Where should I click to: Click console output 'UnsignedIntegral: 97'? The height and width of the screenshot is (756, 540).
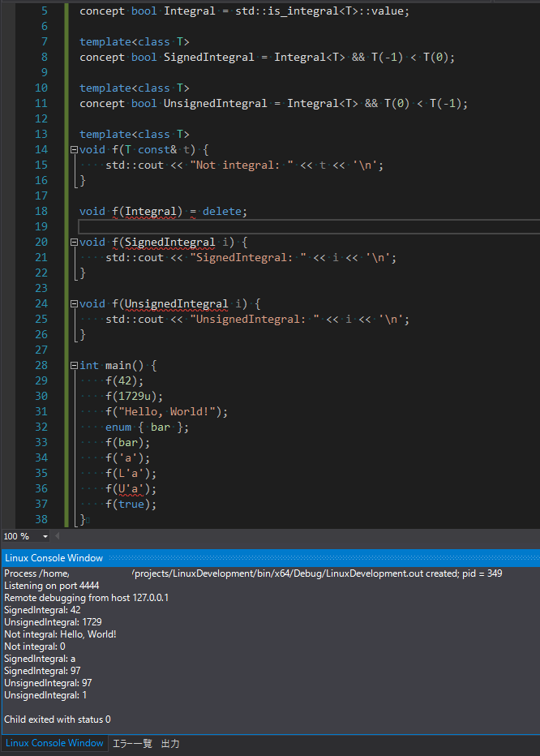pyautogui.click(x=48, y=683)
